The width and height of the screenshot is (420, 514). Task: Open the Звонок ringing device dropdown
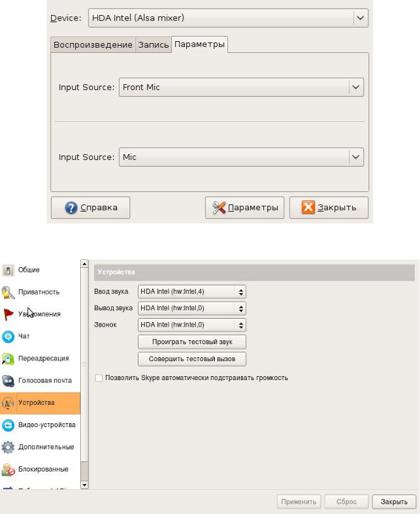coord(192,325)
